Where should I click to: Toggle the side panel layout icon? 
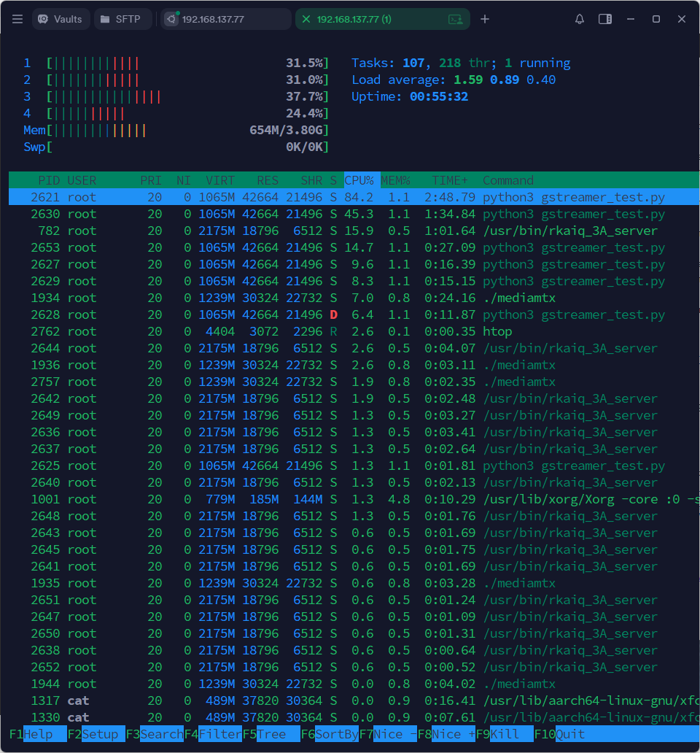(x=605, y=19)
